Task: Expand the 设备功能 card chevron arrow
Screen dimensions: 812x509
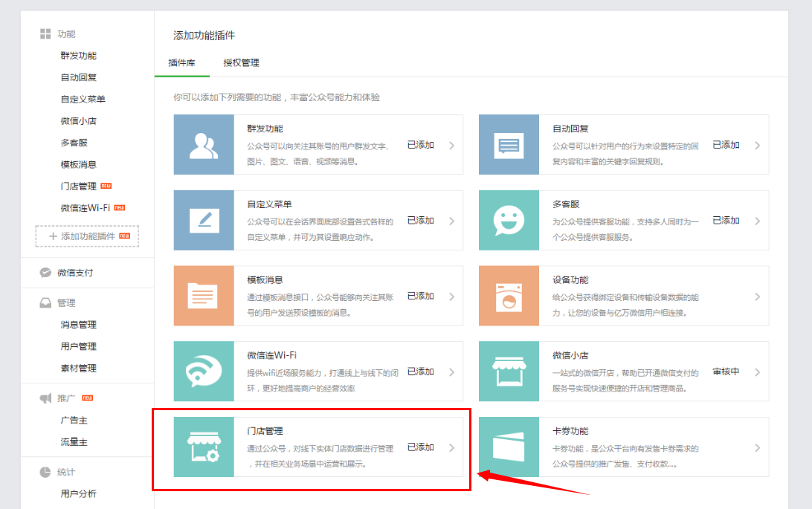Action: [x=757, y=296]
